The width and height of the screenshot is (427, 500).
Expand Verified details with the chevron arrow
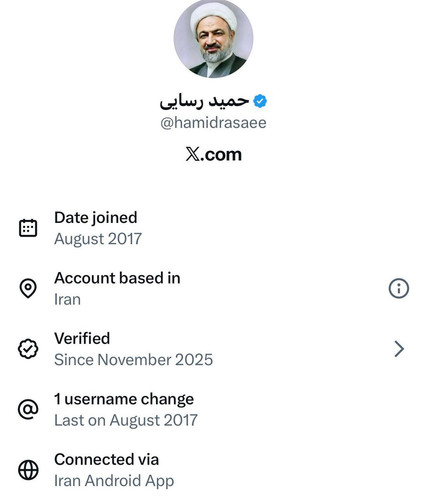tap(399, 349)
